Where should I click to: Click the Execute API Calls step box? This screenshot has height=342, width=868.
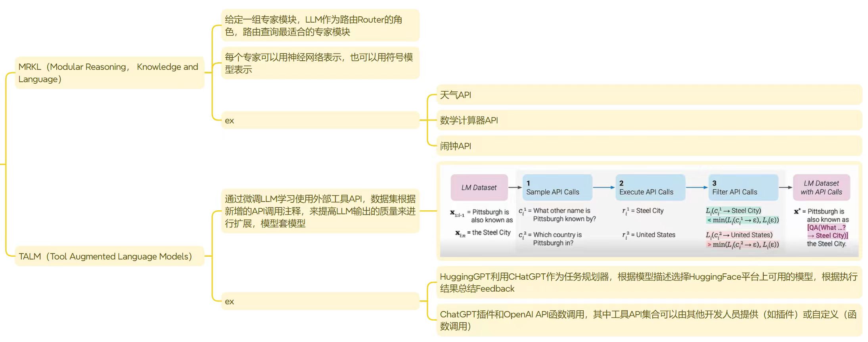(650, 188)
